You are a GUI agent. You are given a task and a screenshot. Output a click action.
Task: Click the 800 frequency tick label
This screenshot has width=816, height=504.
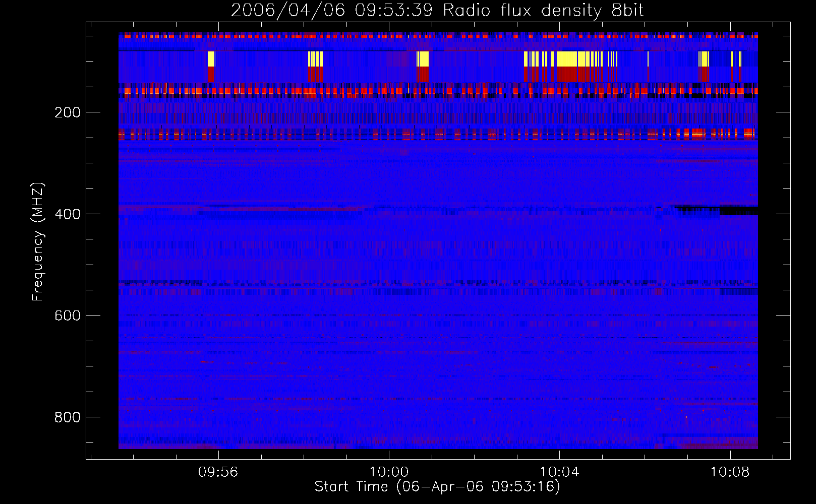tap(68, 417)
